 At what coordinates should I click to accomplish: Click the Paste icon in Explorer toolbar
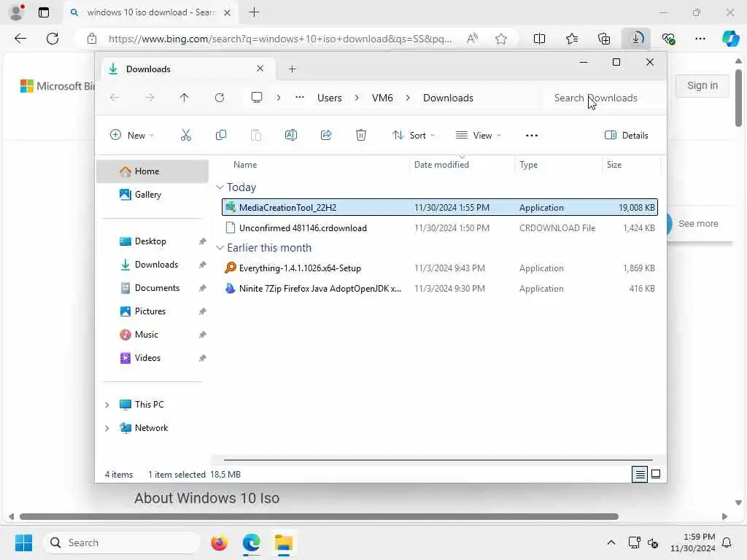point(256,135)
